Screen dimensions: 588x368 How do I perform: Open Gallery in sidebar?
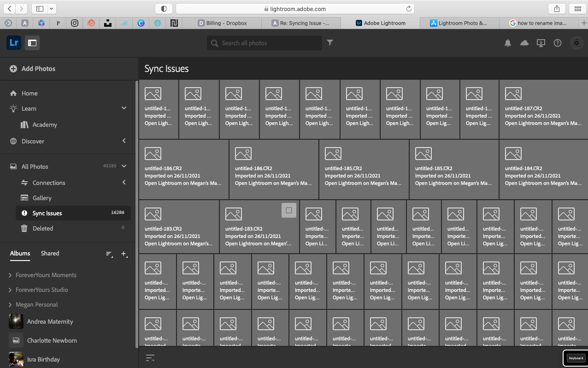click(x=42, y=198)
